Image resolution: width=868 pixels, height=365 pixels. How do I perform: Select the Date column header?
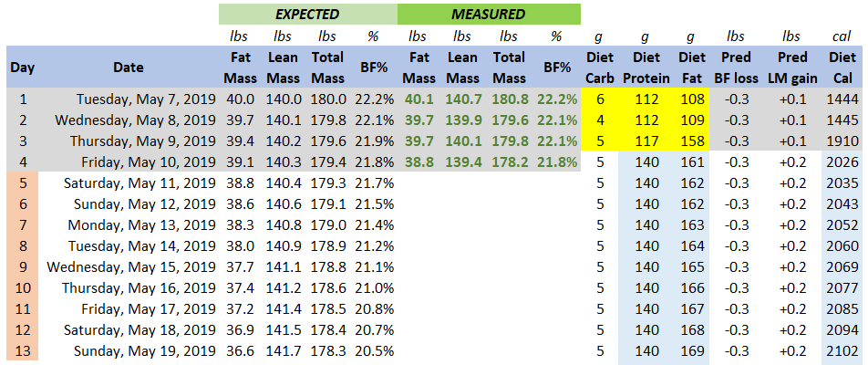point(128,67)
